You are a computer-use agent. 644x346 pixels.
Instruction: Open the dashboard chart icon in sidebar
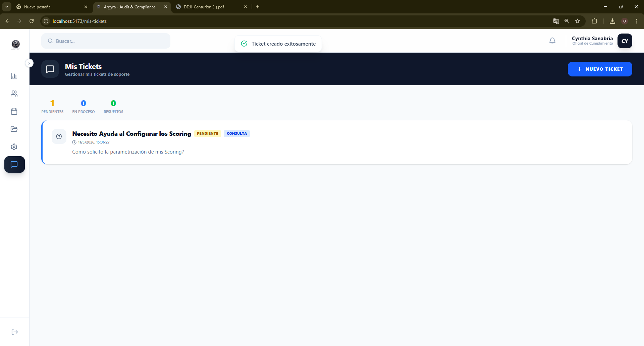14,76
